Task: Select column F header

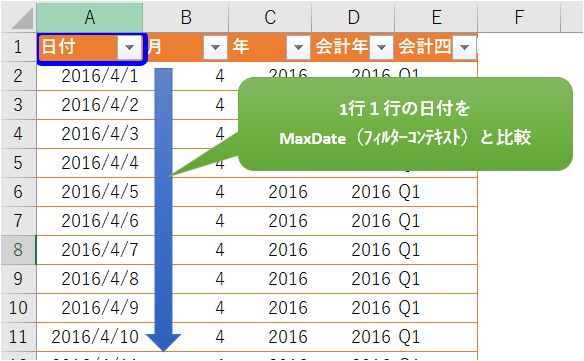Action: (x=519, y=17)
